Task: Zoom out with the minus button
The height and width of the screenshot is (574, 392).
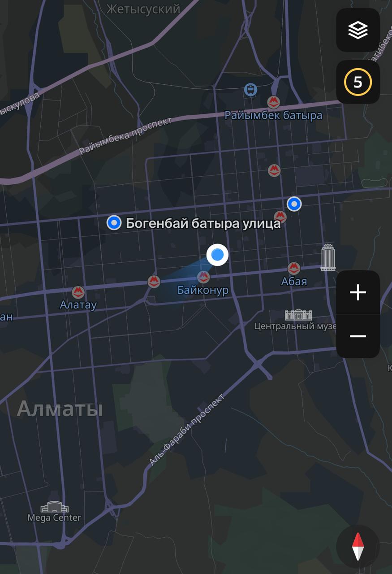Action: 358,336
